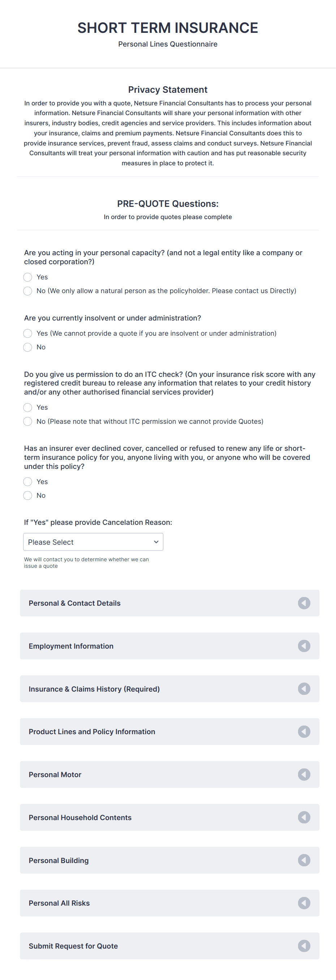
Task: Open Insurance & Claims History (Required) heading
Action: click(x=94, y=689)
